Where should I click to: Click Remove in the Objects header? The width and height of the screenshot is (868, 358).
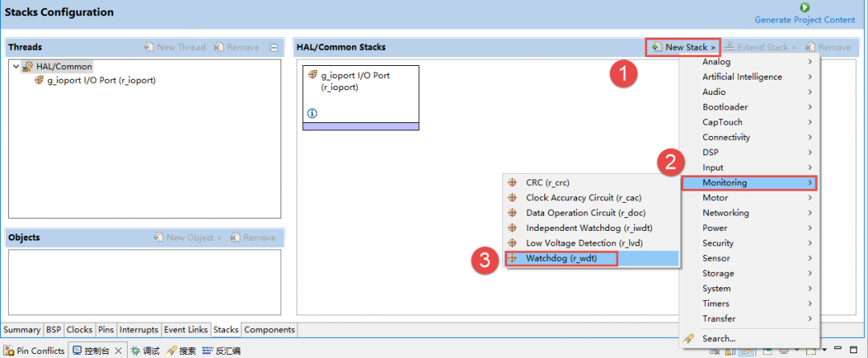click(x=253, y=237)
